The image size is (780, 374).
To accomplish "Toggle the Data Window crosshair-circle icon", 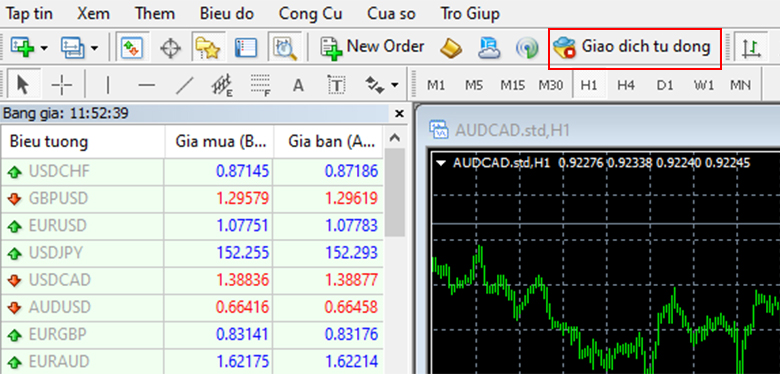I will pos(170,48).
